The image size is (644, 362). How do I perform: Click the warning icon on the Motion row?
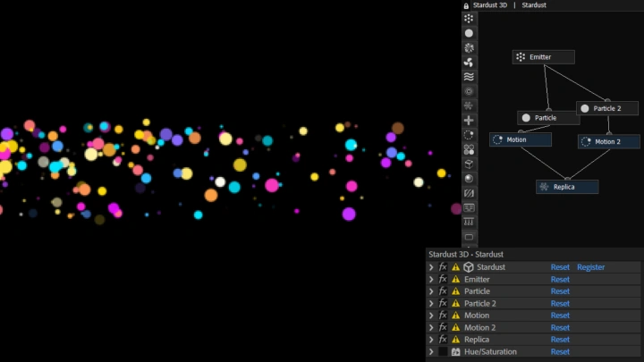(x=455, y=316)
